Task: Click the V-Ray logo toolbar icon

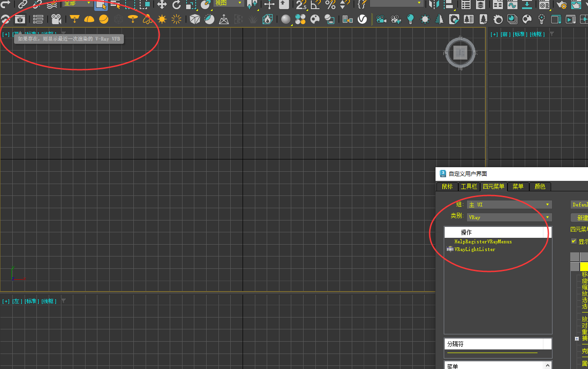Action: tap(362, 19)
